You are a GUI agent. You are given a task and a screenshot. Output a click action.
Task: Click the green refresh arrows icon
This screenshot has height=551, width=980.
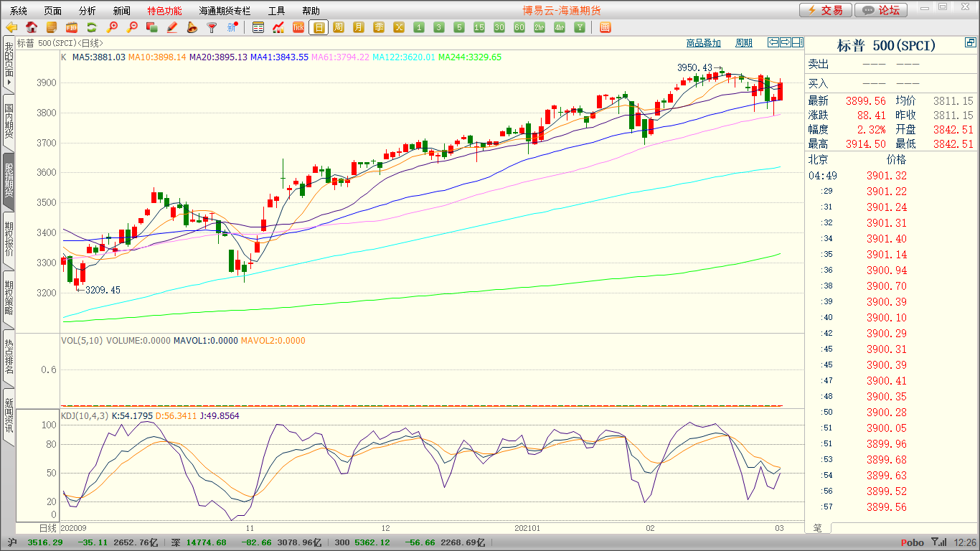tap(92, 28)
